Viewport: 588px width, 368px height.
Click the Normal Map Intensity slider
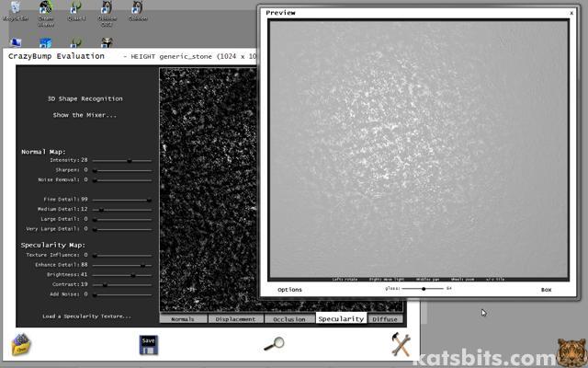tap(122, 161)
